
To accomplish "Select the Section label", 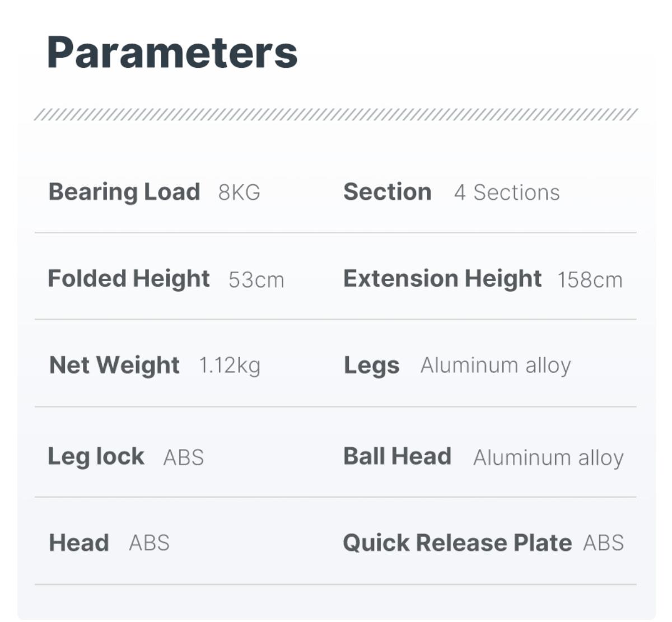I will [x=387, y=192].
